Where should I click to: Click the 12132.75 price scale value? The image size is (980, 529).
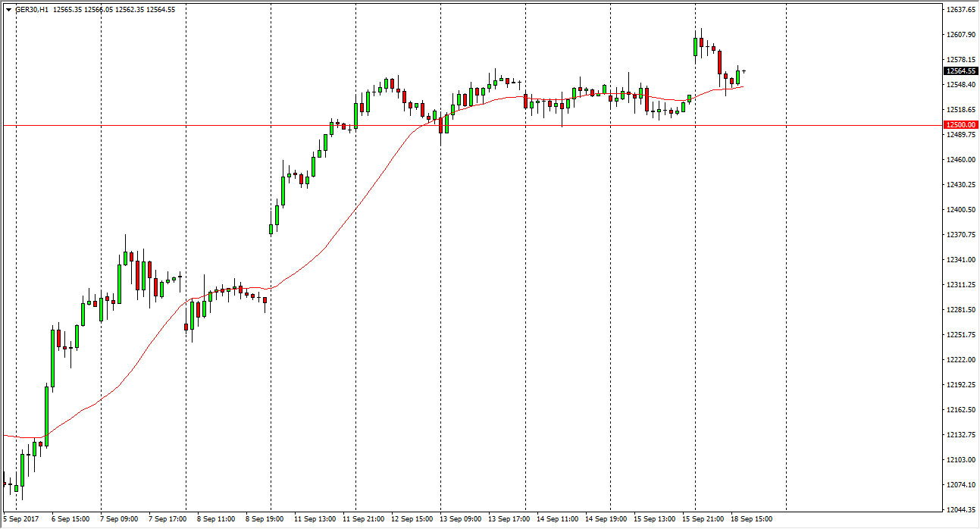click(960, 435)
